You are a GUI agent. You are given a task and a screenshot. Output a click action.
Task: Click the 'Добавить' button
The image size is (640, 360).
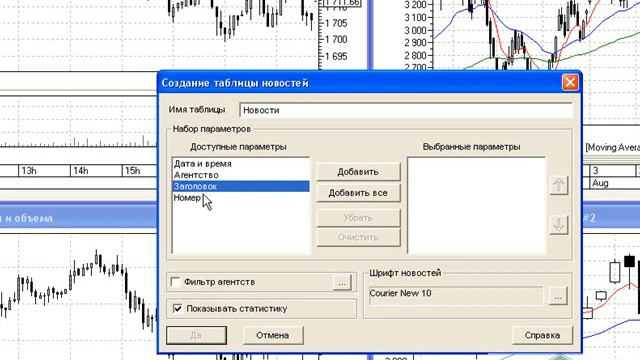pos(358,172)
